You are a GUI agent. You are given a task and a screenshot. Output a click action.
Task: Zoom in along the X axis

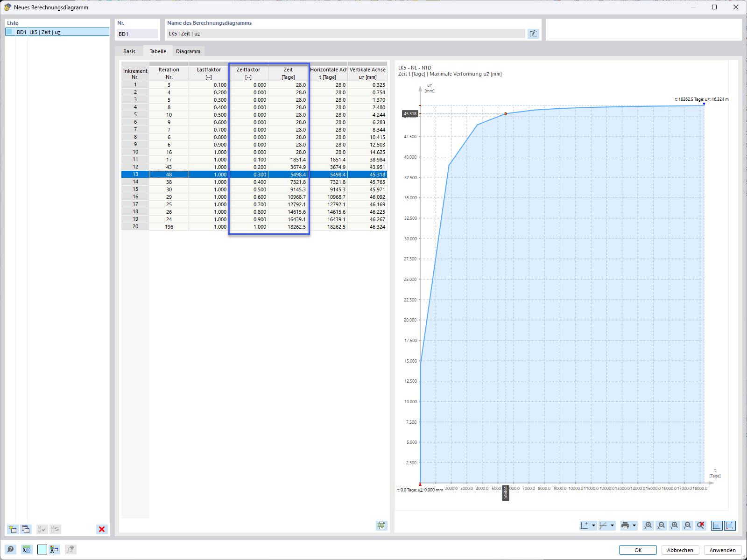tap(648, 525)
